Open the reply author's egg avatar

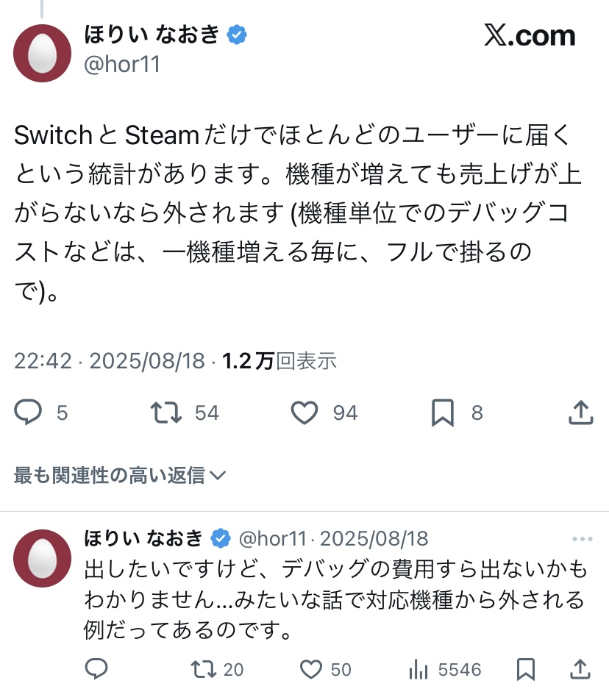[43, 558]
